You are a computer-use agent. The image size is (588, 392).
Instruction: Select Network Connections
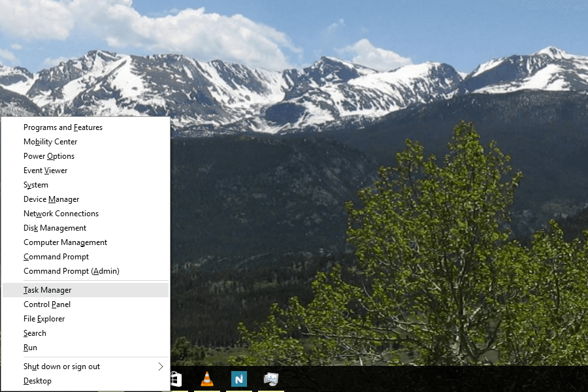(x=86, y=214)
